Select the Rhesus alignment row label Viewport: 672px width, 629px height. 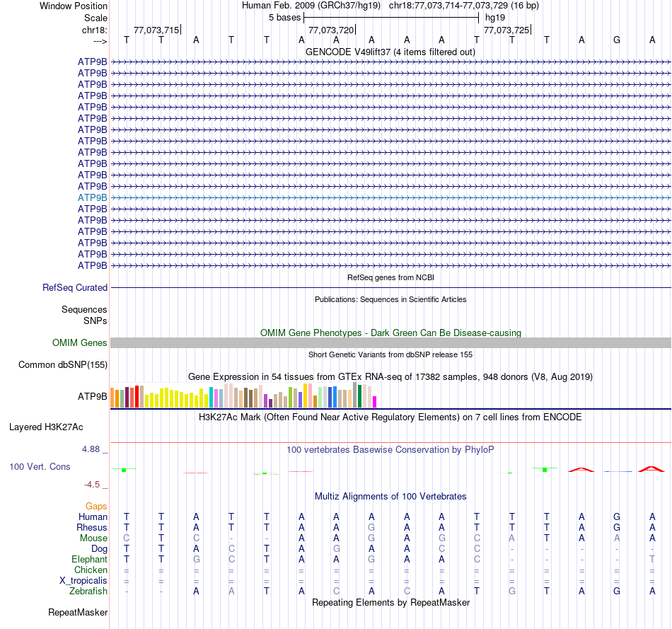(x=92, y=527)
